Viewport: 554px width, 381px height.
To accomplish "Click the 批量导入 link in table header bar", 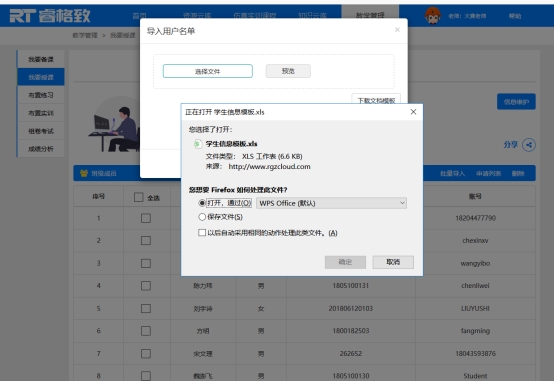I will point(452,174).
